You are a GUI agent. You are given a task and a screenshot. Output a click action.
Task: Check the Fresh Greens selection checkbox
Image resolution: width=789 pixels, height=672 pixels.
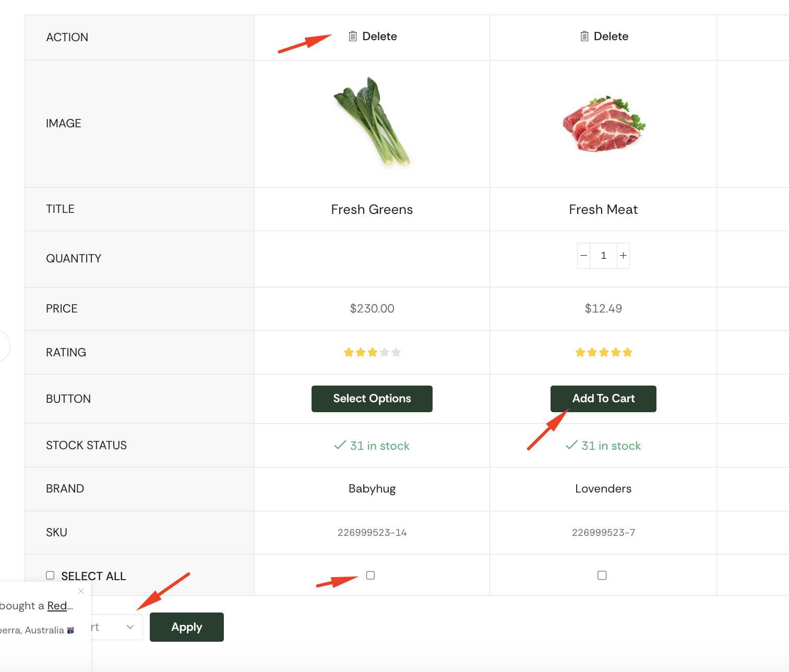(x=370, y=575)
